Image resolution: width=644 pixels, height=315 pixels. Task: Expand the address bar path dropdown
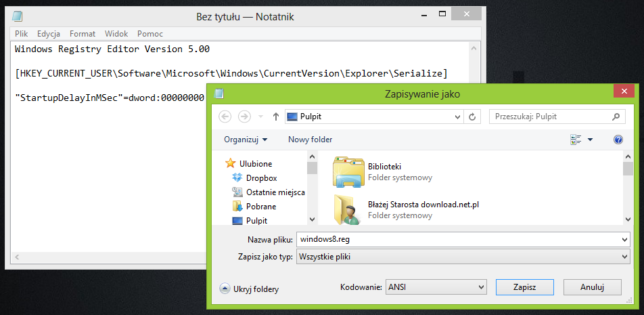(457, 117)
